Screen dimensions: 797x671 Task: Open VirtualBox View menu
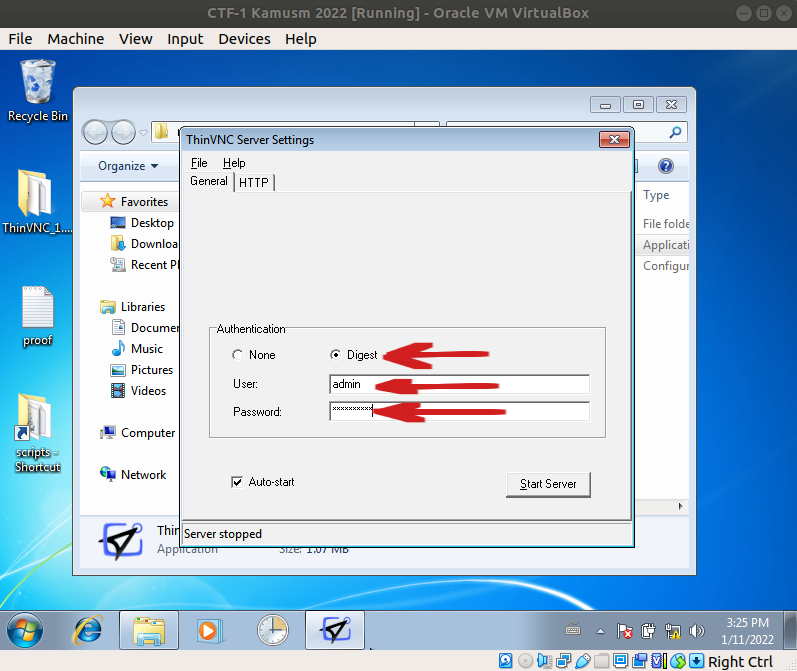click(136, 39)
